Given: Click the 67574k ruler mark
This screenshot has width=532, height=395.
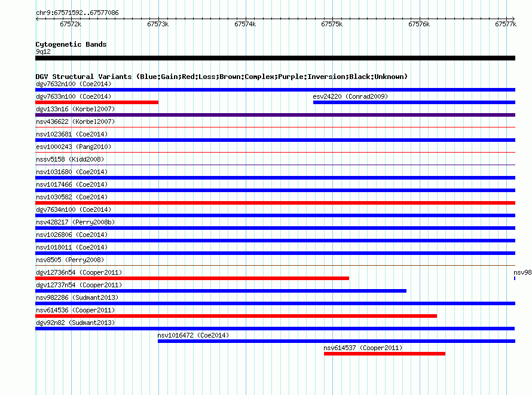Looking at the screenshot, I should [245, 24].
